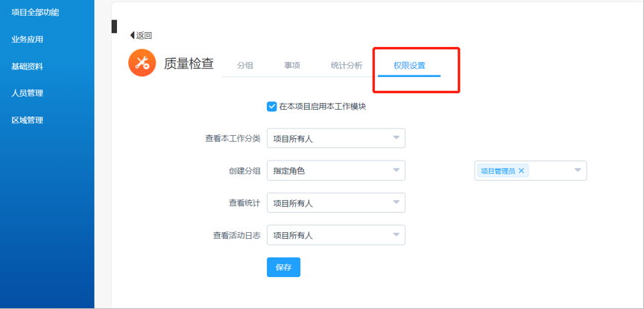Open 项目全部功能 in sidebar
This screenshot has height=309, width=644.
(x=35, y=13)
